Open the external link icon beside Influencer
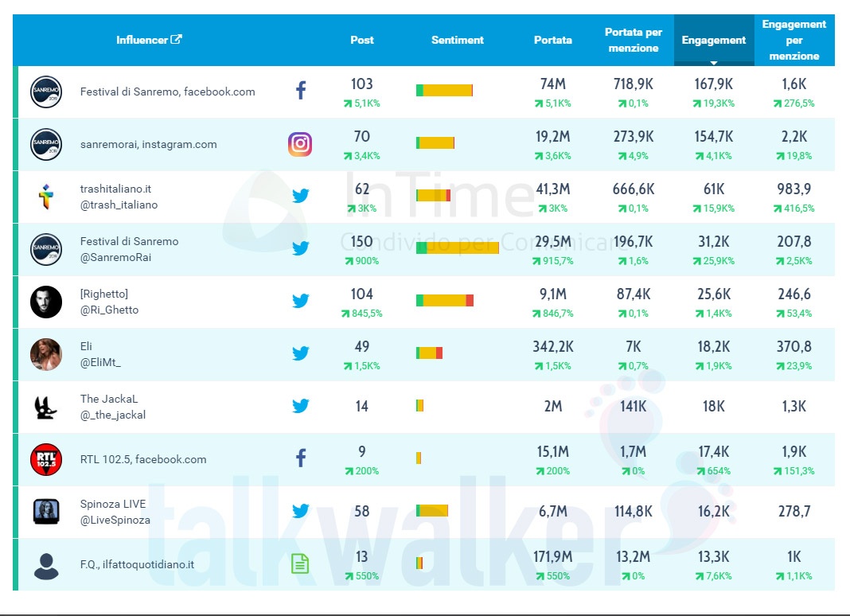850x616 pixels. [176, 39]
